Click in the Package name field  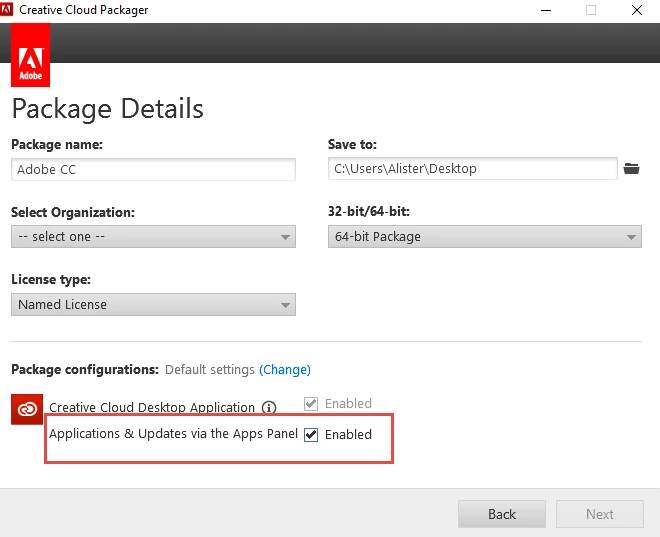pos(153,169)
